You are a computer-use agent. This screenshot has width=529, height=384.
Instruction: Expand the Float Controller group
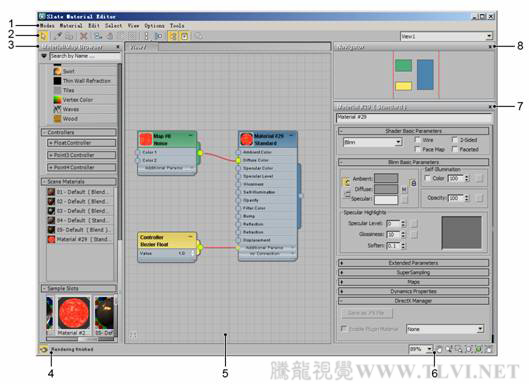(82, 143)
